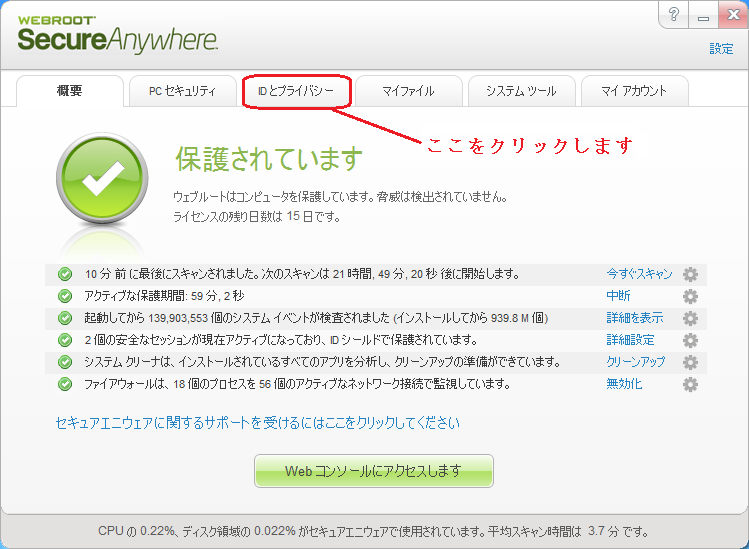Click the green status check on the ID シールド row

(64, 340)
